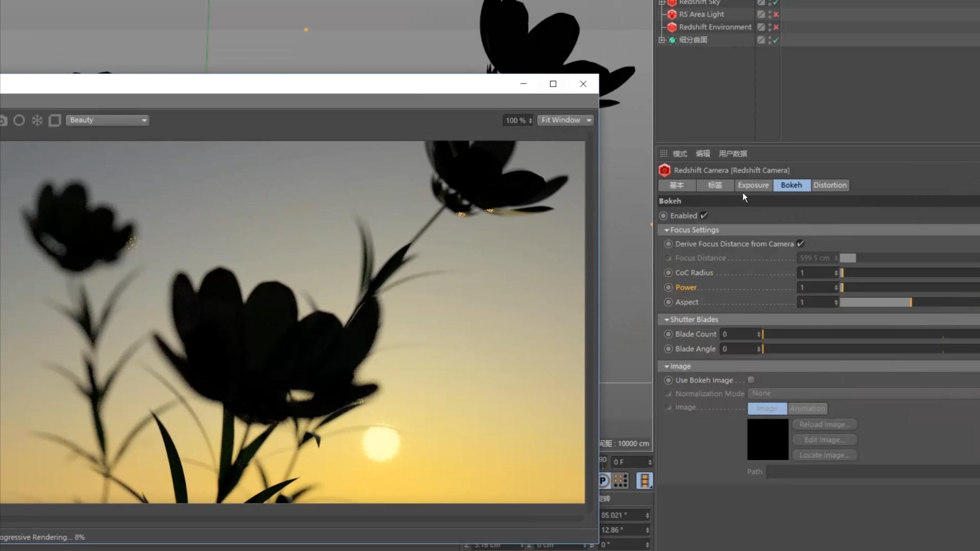980x551 pixels.
Task: Click the Redshift Environment layer icon
Action: (672, 27)
